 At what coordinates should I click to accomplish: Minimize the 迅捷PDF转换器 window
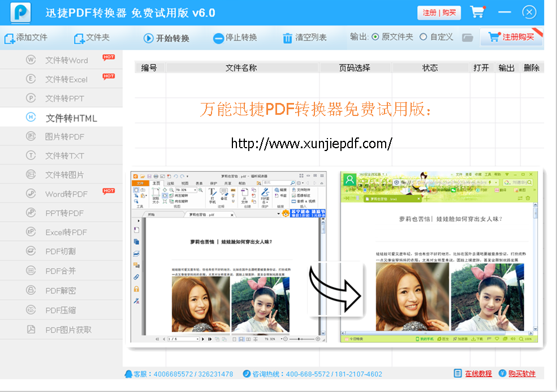(x=504, y=12)
